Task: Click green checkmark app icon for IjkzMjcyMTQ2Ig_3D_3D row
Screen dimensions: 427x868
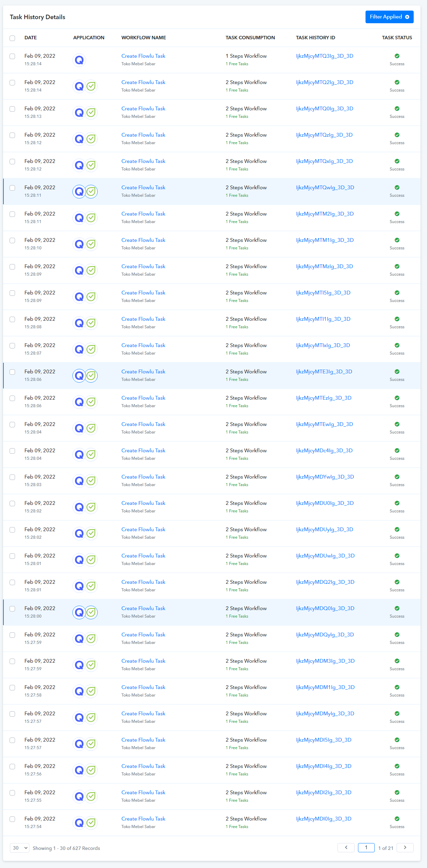Action: (x=91, y=86)
